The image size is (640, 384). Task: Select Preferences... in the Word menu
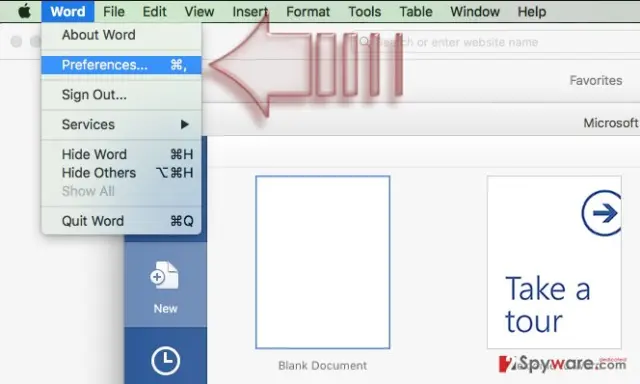121,65
